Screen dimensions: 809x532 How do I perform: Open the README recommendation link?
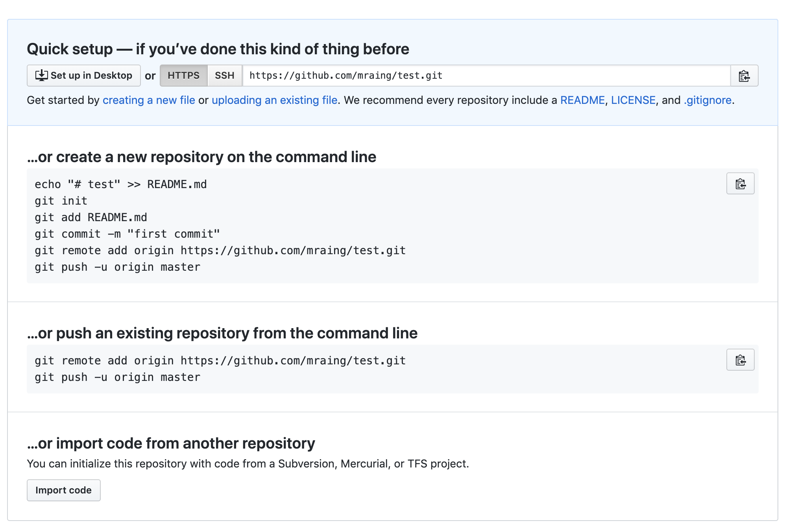[x=582, y=100]
